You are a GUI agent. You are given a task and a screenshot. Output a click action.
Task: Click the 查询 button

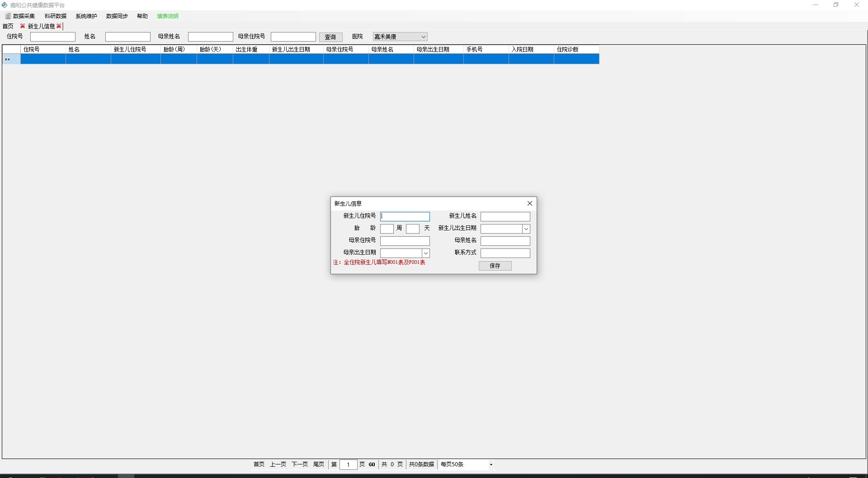(x=330, y=37)
